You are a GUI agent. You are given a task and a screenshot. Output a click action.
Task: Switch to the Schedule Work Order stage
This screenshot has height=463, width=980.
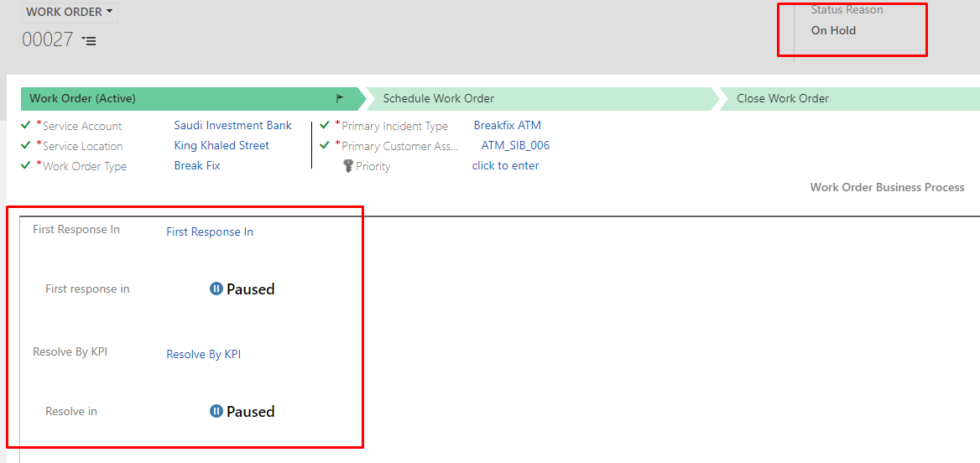pyautogui.click(x=439, y=98)
